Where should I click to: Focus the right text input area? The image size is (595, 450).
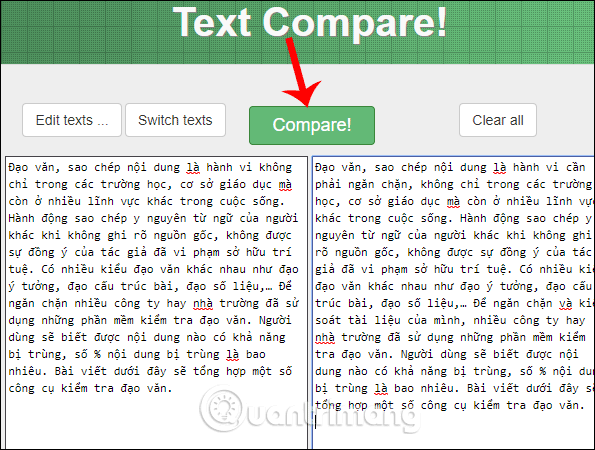coord(453,302)
